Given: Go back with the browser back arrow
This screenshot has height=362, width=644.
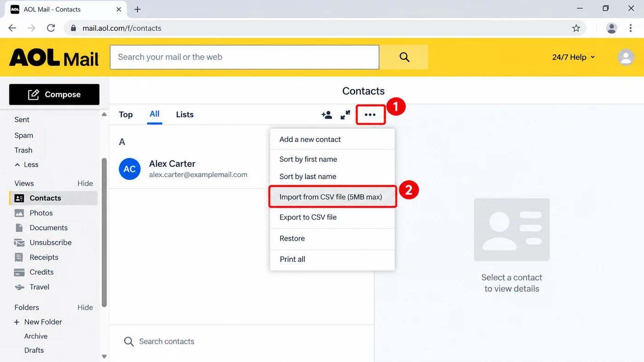Looking at the screenshot, I should click(x=12, y=28).
